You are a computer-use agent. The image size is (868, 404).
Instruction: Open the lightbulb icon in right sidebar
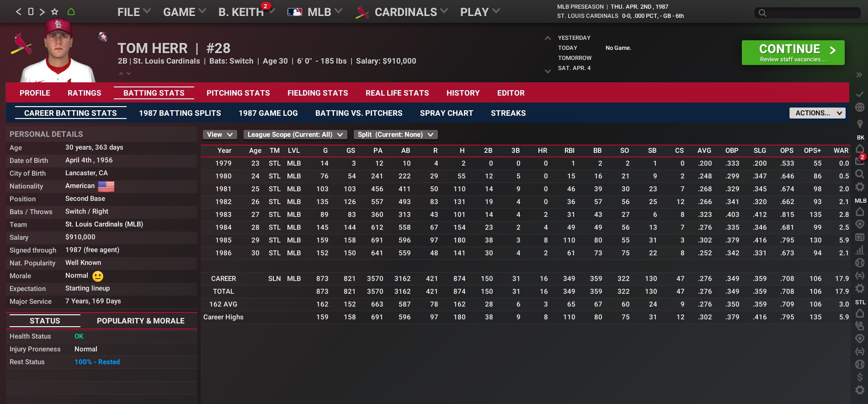859,124
